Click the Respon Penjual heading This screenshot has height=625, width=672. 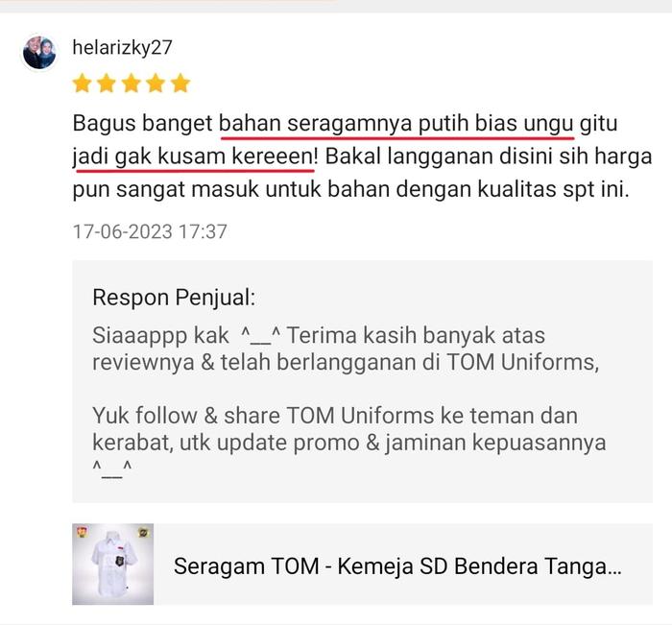click(174, 298)
